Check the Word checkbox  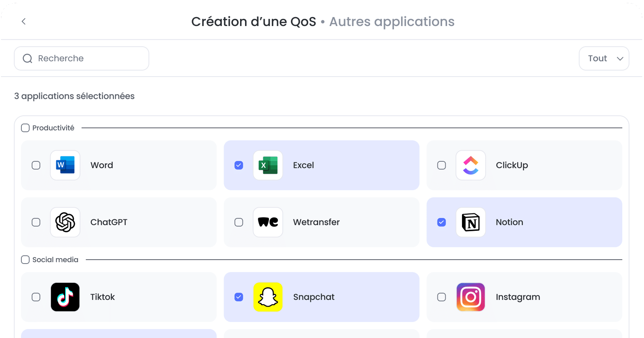click(36, 165)
